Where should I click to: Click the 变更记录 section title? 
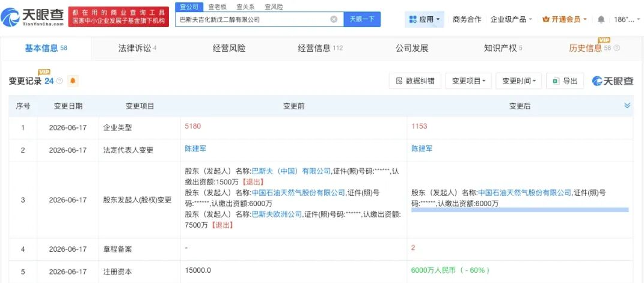click(x=25, y=81)
